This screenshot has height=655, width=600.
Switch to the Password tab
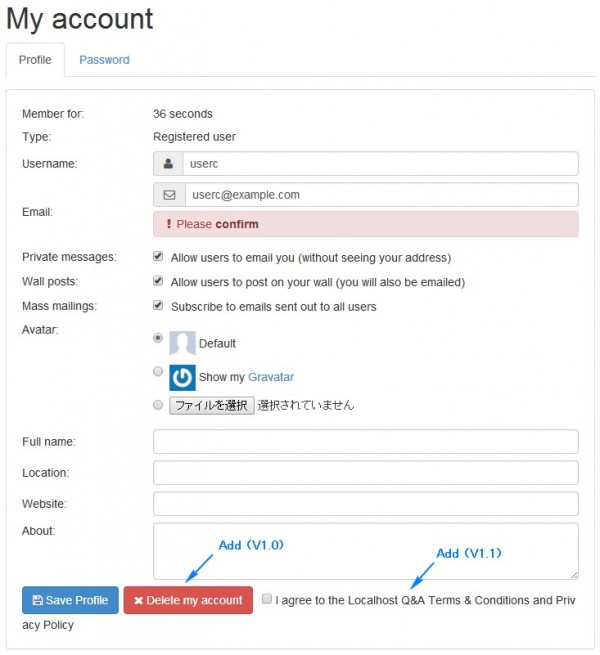104,60
